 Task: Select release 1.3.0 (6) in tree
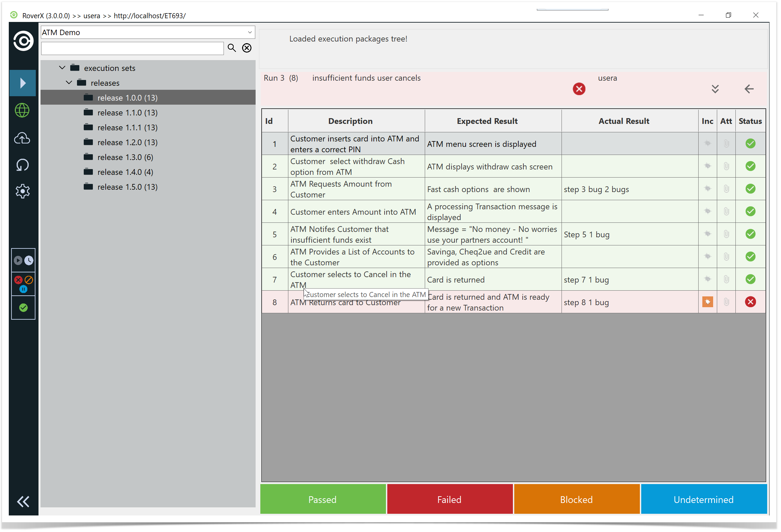pos(125,157)
